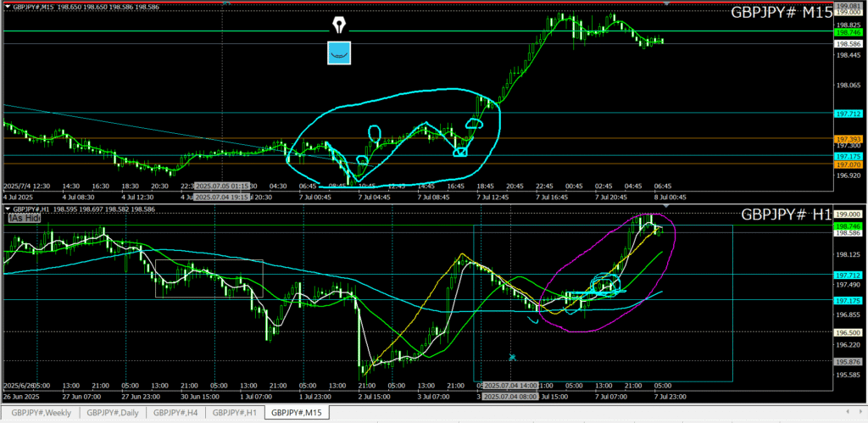Switch to the GBPJPY#,Weekly tab
Screen dimensions: 868x423
coord(41,413)
